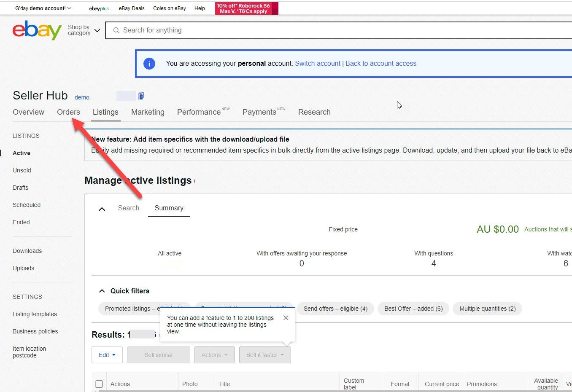The width and height of the screenshot is (572, 392).
Task: Go to the Research tab
Action: click(x=314, y=112)
